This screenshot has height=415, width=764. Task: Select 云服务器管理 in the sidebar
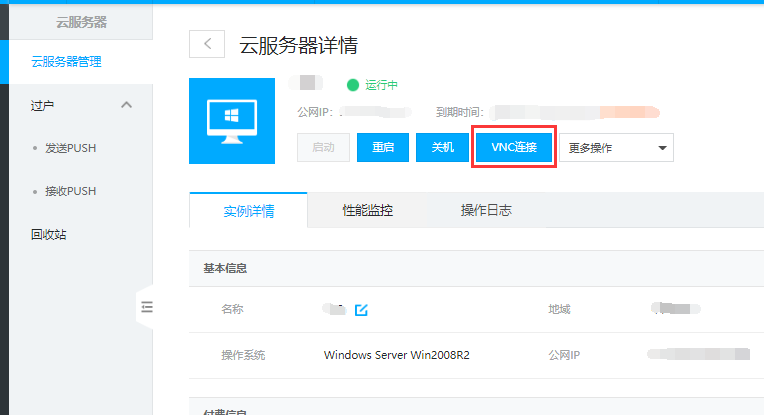pyautogui.click(x=66, y=62)
